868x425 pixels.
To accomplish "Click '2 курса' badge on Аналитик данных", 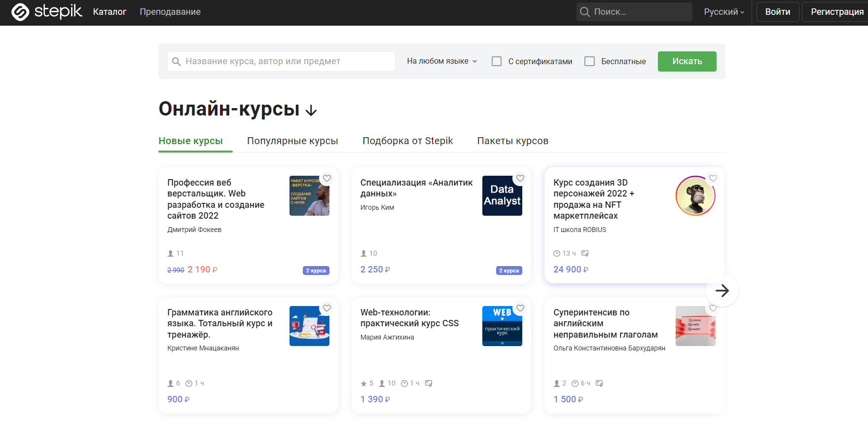I will tap(509, 270).
